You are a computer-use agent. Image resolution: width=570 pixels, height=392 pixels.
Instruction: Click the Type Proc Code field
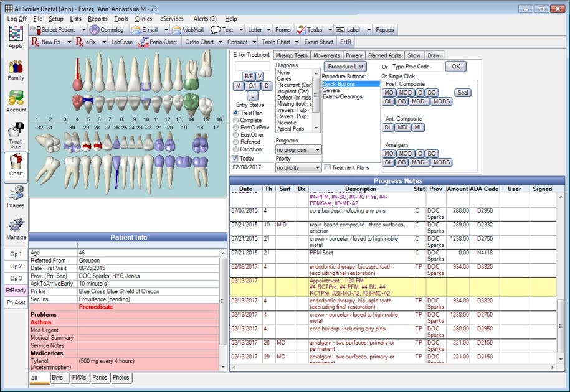click(416, 67)
